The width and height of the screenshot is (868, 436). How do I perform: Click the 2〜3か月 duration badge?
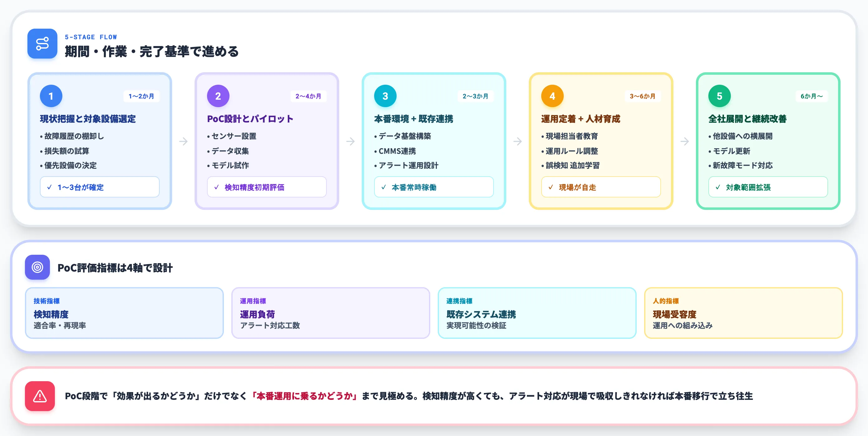point(475,96)
